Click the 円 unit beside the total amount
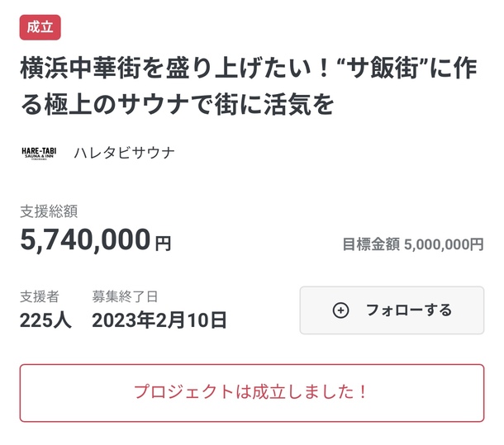Image resolution: width=504 pixels, height=445 pixels. [163, 243]
